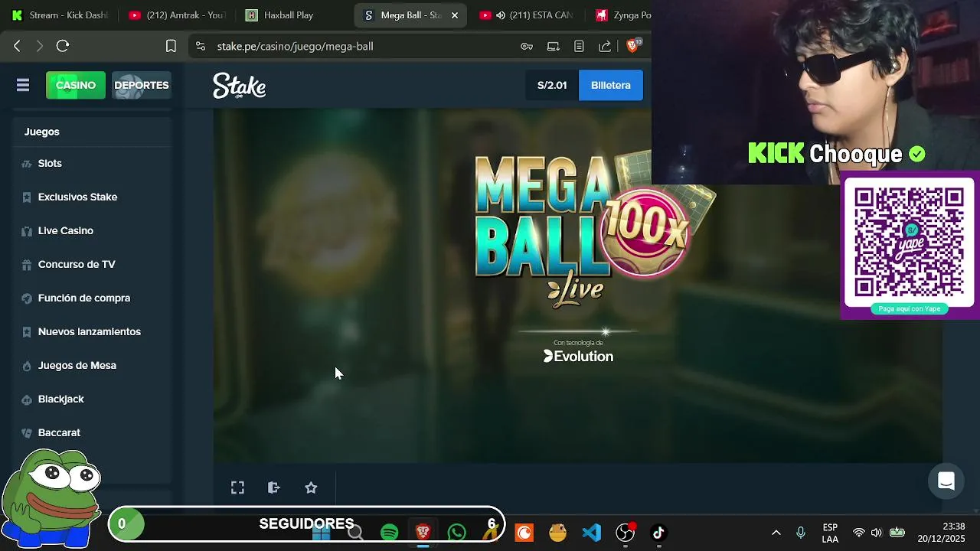Open Spotify from the taskbar
This screenshot has width=980, height=551.
(x=390, y=533)
